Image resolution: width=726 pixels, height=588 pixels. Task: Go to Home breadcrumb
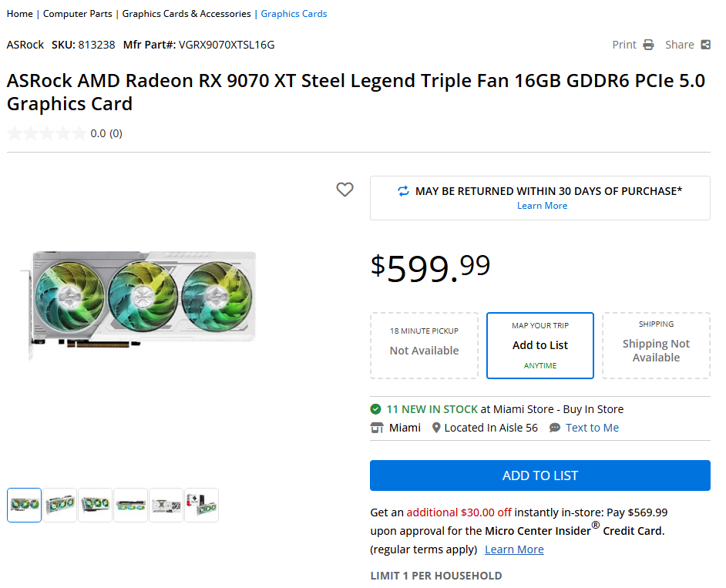(20, 14)
